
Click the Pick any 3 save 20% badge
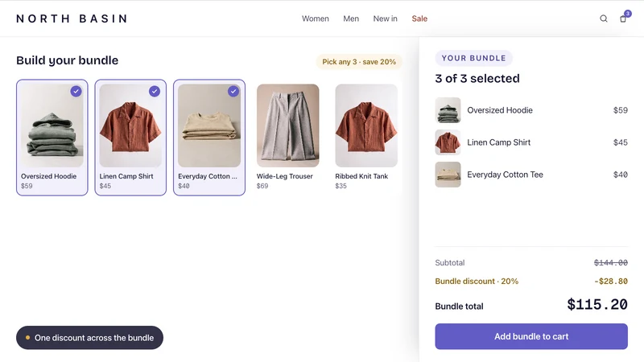[359, 62]
